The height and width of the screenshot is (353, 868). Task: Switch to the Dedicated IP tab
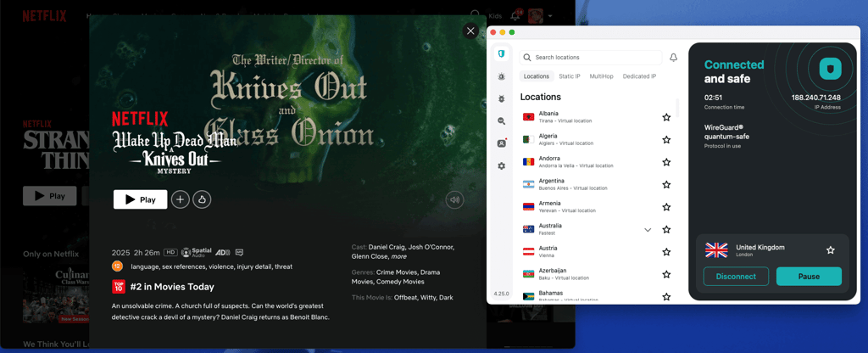click(x=639, y=76)
